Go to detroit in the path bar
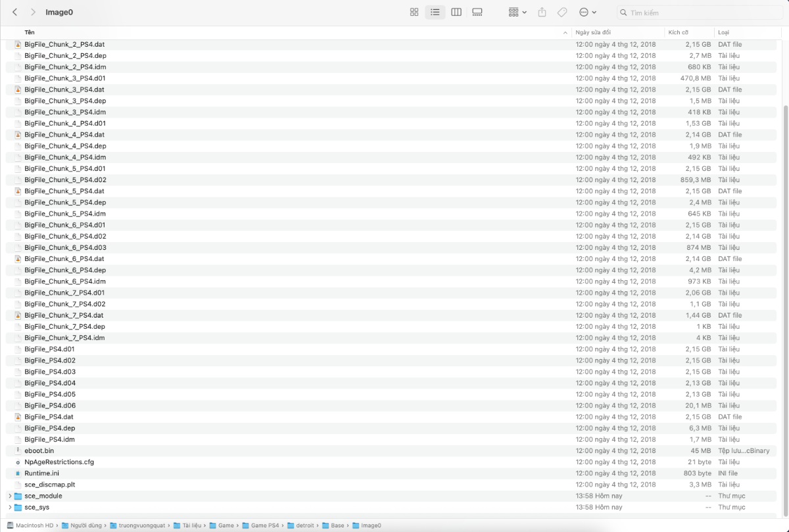Screen dimensions: 789x532 click(300, 525)
